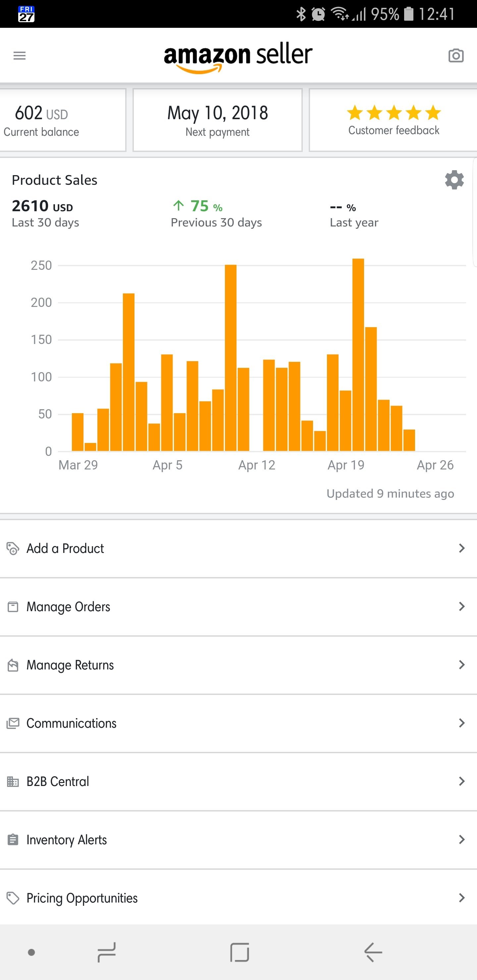Image resolution: width=477 pixels, height=980 pixels.
Task: Open Pricing Opportunities menu item
Action: point(238,897)
